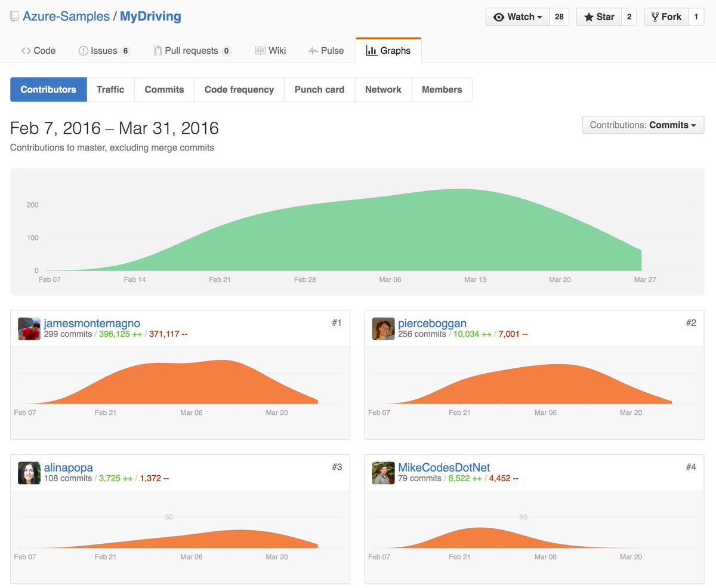Open the Members sub-tab
Viewport: 716px width, 588px height.
(442, 90)
